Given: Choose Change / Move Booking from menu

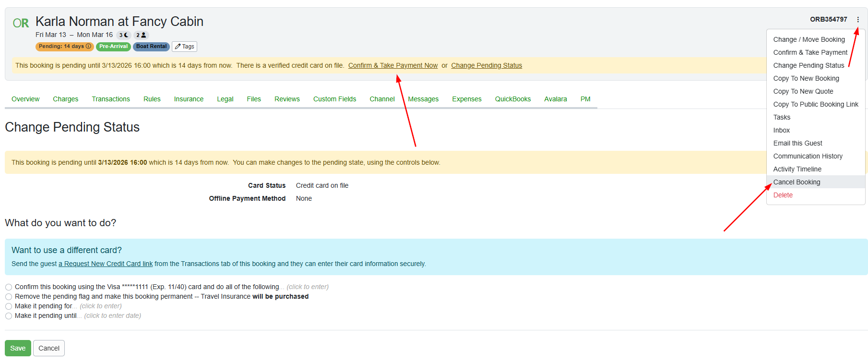Looking at the screenshot, I should [x=816, y=39].
